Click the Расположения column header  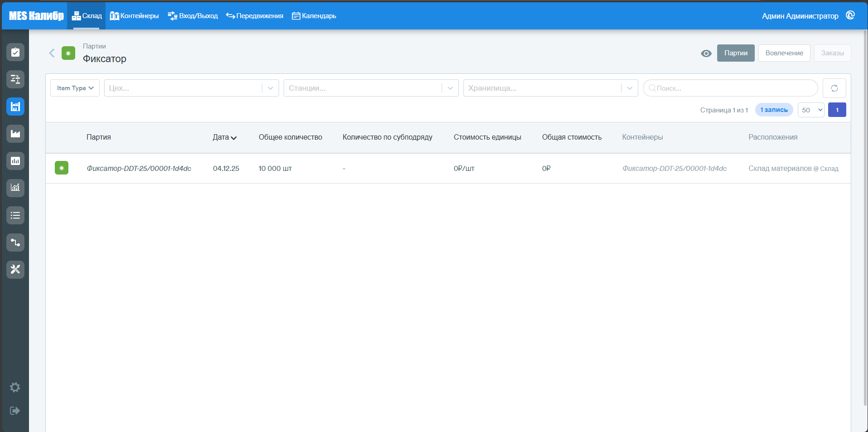[773, 137]
